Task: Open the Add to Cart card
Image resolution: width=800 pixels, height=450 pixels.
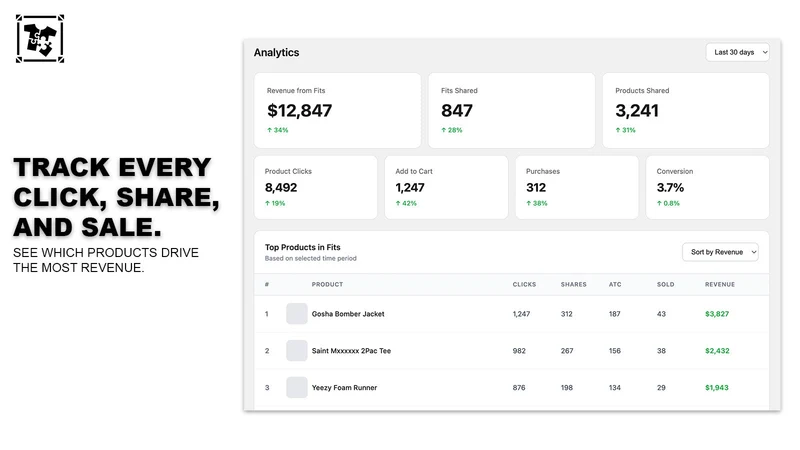Action: tap(446, 187)
